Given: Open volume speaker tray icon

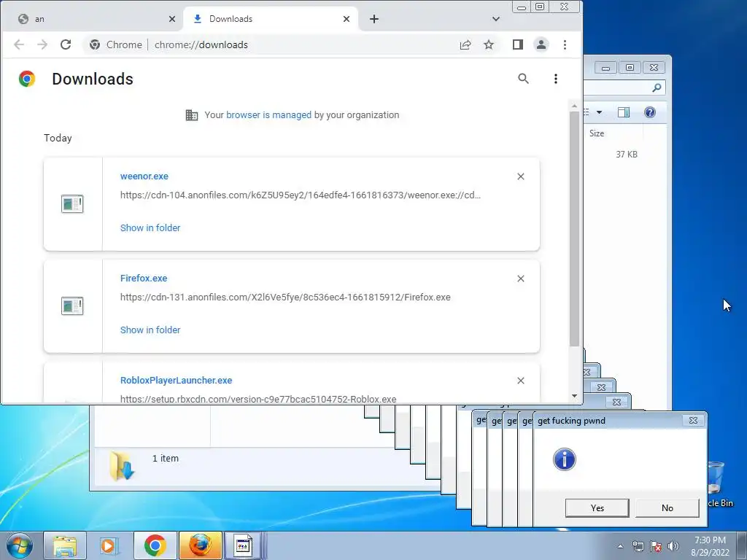Looking at the screenshot, I should 673,546.
